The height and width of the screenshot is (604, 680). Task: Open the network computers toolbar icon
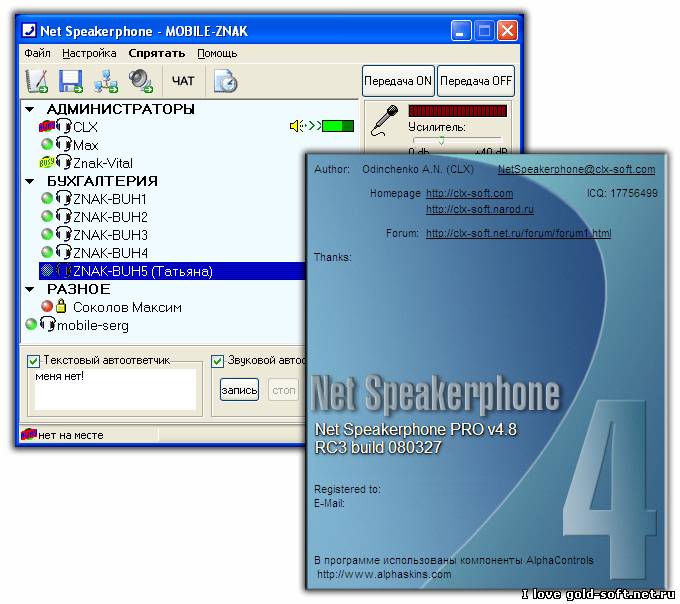(x=106, y=81)
